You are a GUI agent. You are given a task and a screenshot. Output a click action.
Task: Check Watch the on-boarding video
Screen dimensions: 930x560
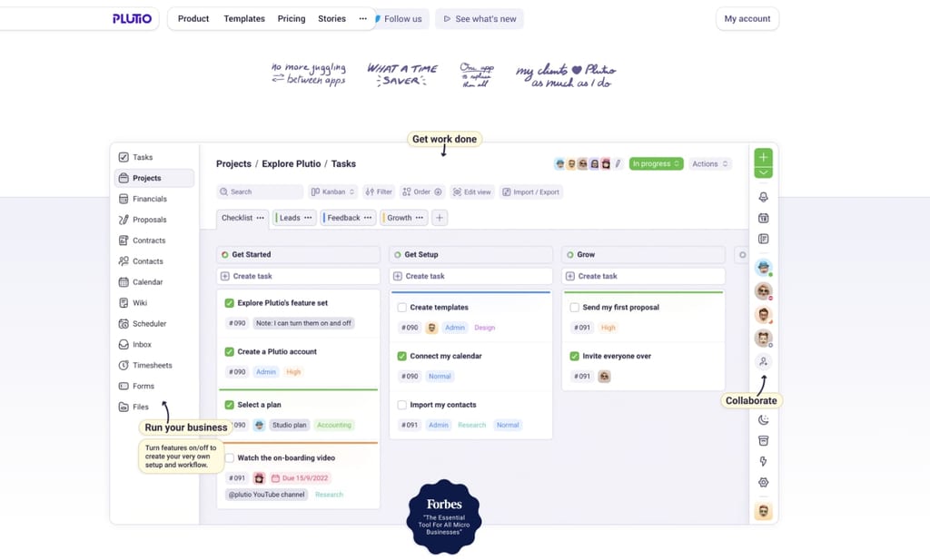(x=230, y=458)
